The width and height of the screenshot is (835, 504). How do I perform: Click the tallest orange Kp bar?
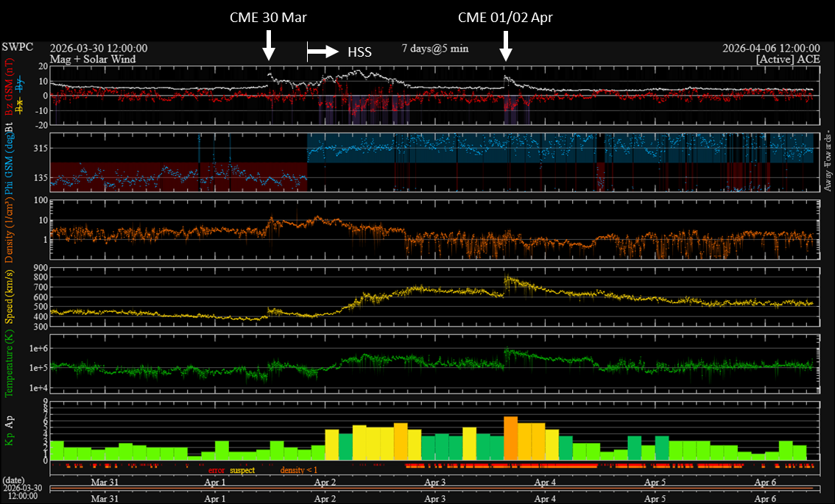point(510,439)
